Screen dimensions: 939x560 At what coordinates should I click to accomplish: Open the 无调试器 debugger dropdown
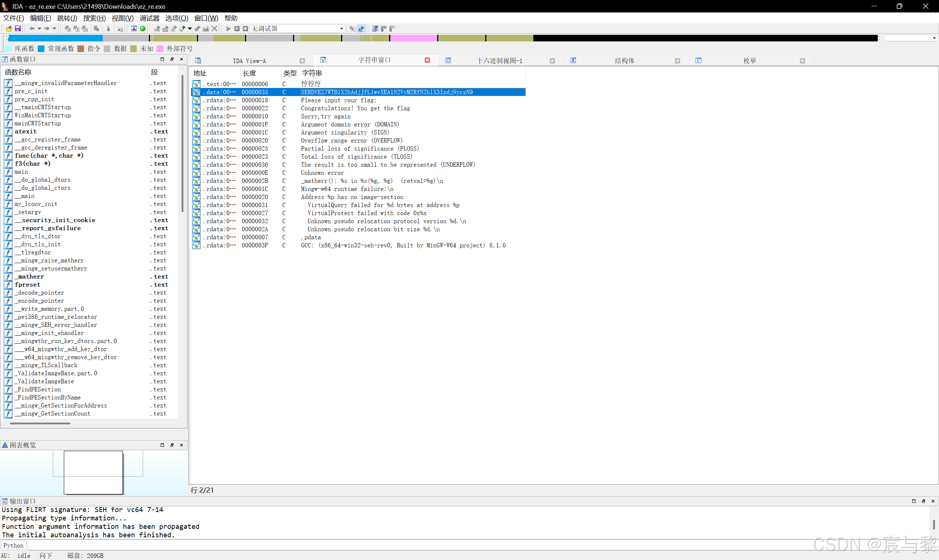tap(341, 29)
